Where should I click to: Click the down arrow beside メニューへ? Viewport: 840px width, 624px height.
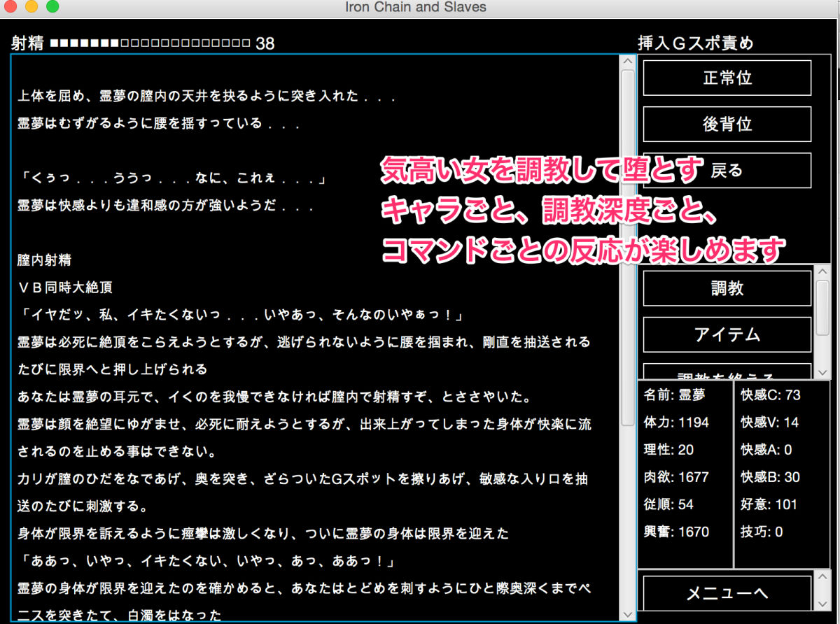click(x=823, y=603)
